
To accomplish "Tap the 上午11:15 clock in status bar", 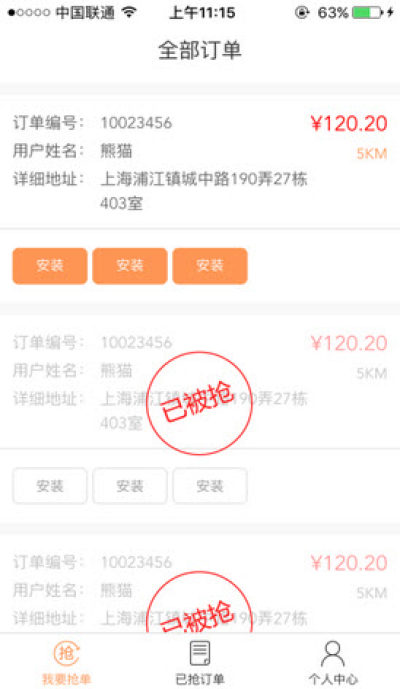I will (x=202, y=12).
